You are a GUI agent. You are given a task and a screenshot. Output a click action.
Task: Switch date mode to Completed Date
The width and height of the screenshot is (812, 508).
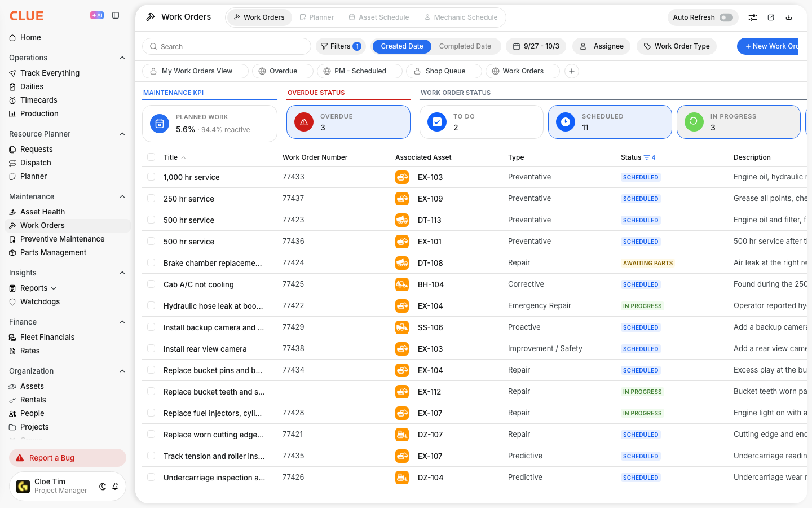(465, 46)
